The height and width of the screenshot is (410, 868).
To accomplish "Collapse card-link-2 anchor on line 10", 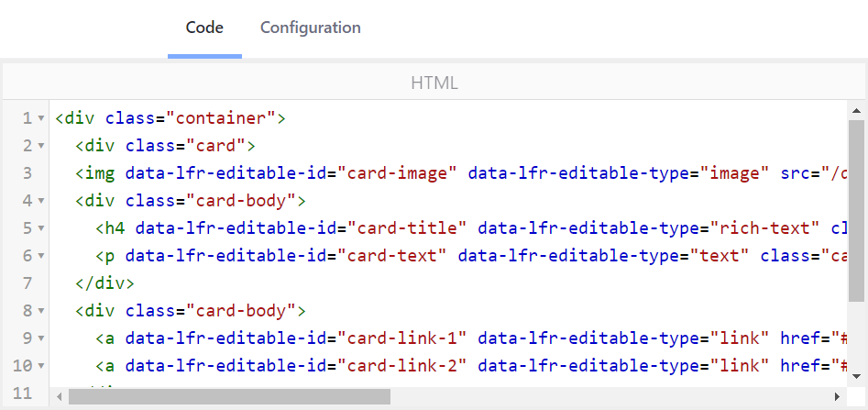I will coord(40,366).
